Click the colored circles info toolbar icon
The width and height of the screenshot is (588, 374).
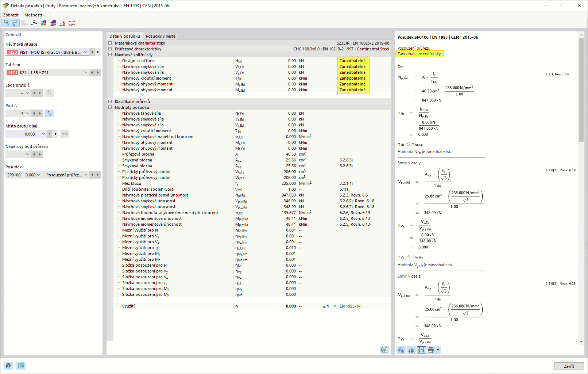click(43, 23)
